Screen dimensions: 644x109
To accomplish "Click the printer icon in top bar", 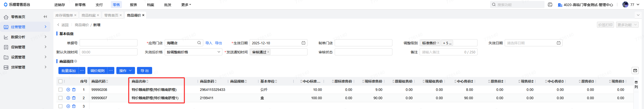I will 550,5.
